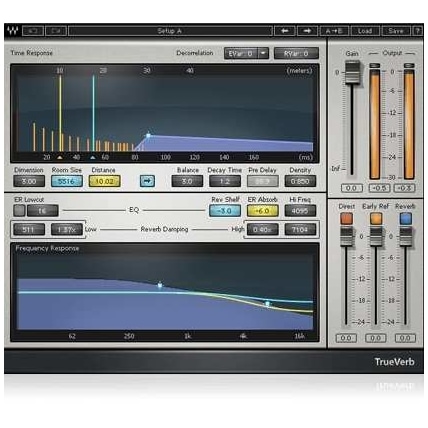Click the Hi Freq value 4095
428x428 pixels.
coord(300,211)
